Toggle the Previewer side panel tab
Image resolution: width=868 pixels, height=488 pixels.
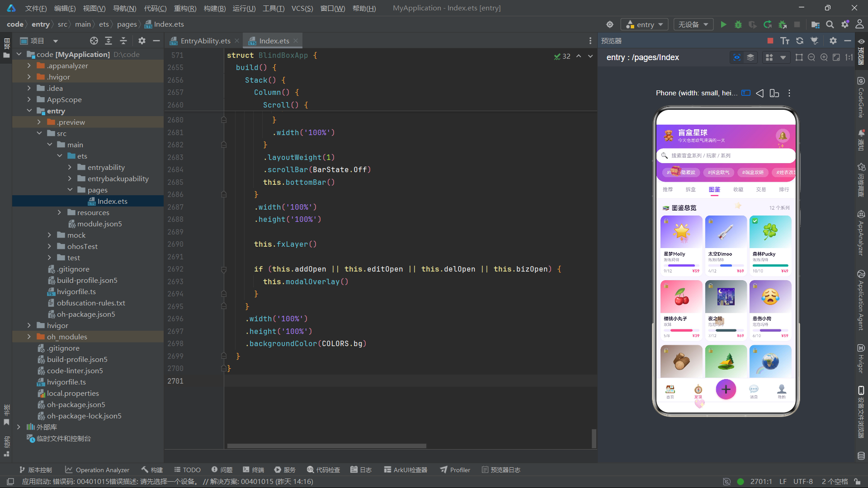click(x=861, y=52)
